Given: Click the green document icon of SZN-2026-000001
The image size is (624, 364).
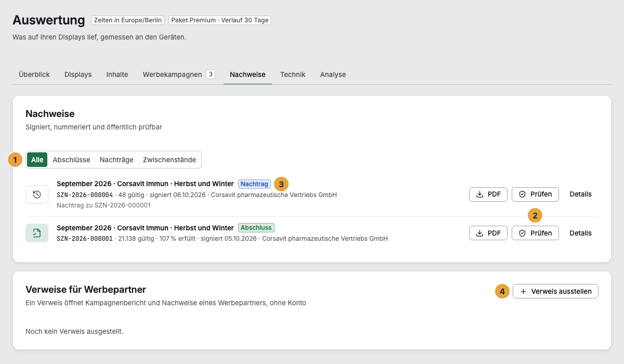Looking at the screenshot, I should [x=37, y=233].
